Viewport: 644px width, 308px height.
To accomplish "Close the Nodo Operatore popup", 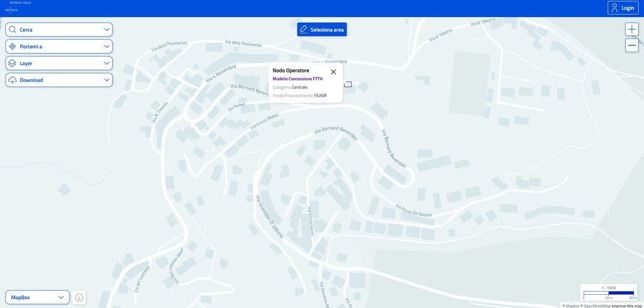I will tap(333, 72).
